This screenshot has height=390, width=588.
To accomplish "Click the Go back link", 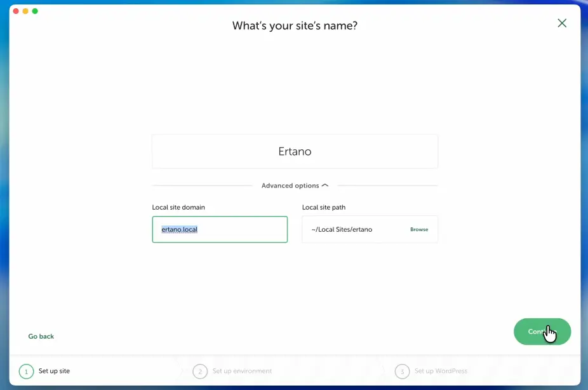I will [x=41, y=336].
